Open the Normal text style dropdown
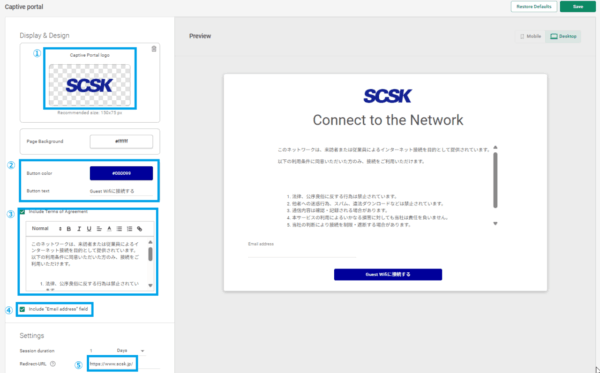 click(x=46, y=229)
